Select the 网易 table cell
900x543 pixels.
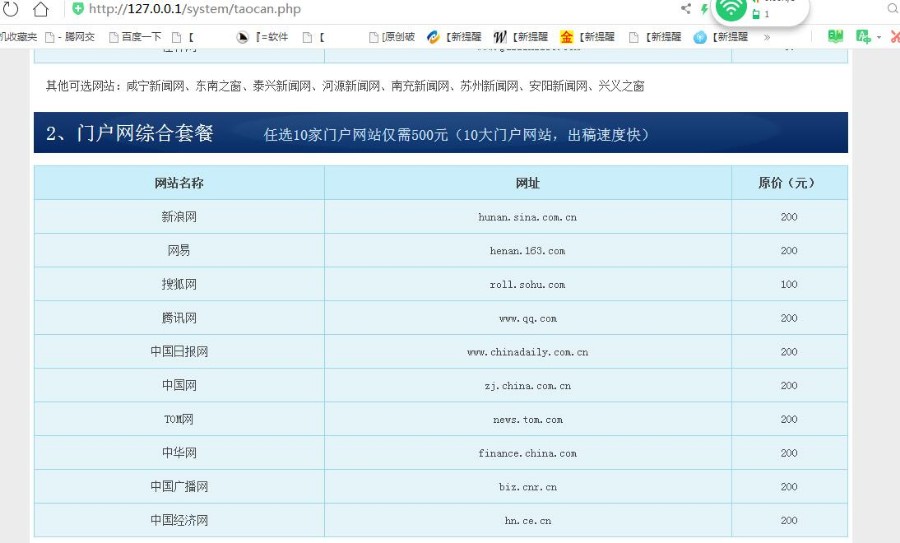179,250
